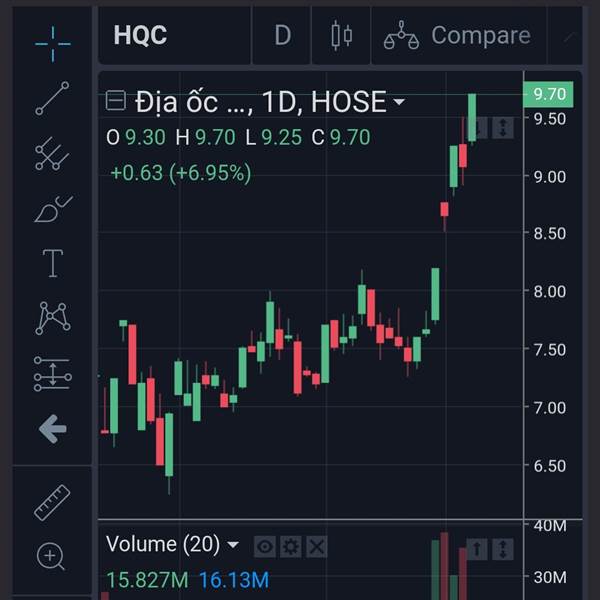The width and height of the screenshot is (600, 600).
Task: Click the +0.63 (+6.95%) change text
Action: [x=181, y=173]
